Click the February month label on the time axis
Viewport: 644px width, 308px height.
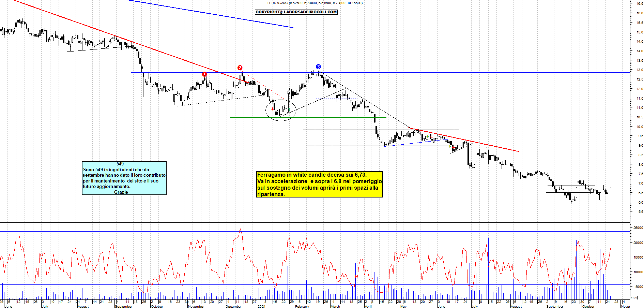(302, 306)
